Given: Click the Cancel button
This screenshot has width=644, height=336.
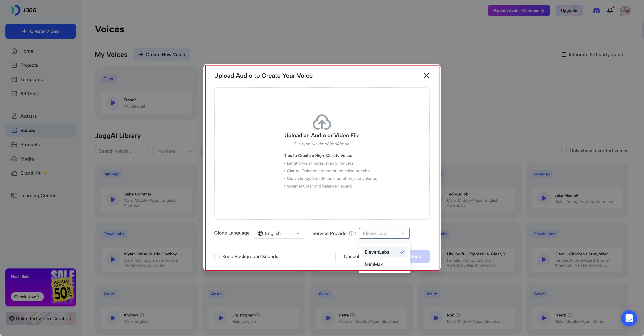Looking at the screenshot, I should click(x=349, y=256).
